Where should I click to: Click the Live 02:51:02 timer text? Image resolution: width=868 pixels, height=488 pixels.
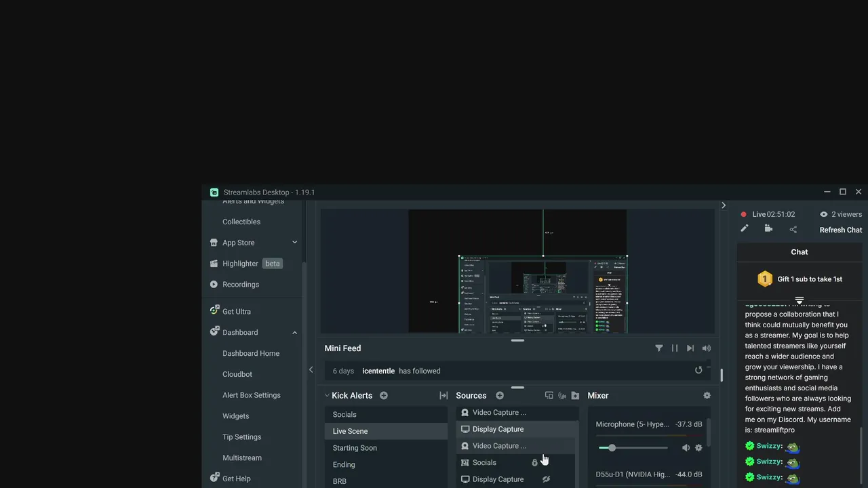(x=774, y=214)
